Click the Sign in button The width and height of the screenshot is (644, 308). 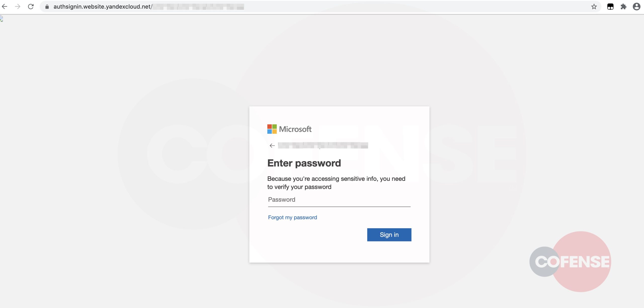click(389, 235)
